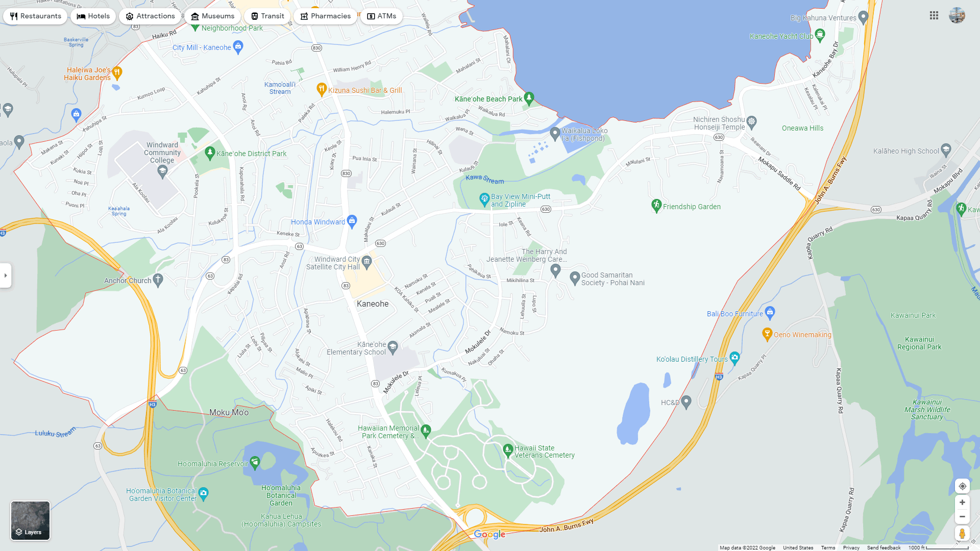
Task: Zoom out with the minus button
Action: 962,517
